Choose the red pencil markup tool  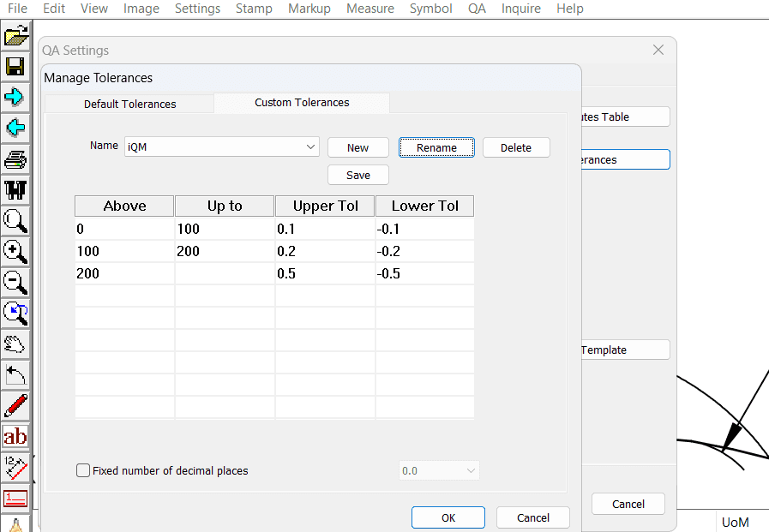click(x=15, y=405)
